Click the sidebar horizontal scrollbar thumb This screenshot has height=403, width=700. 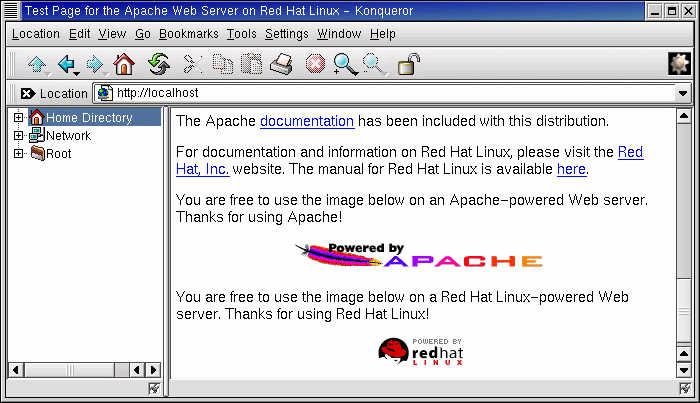tap(70, 370)
